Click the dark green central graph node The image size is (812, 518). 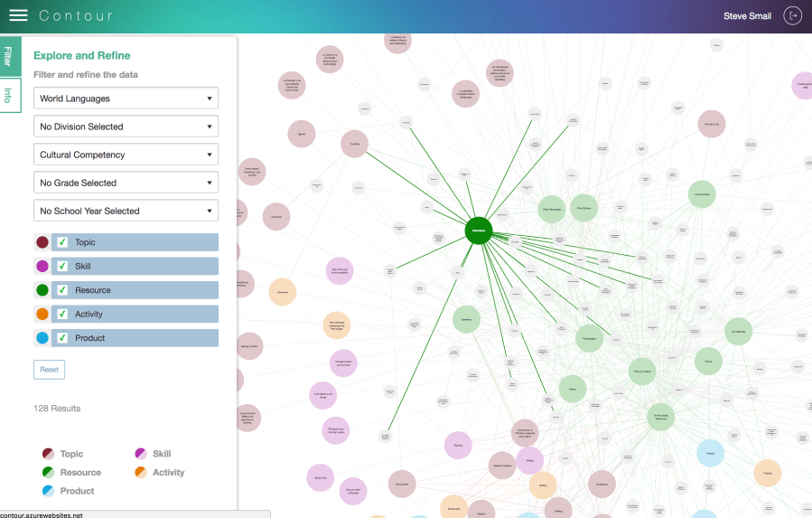click(x=478, y=231)
